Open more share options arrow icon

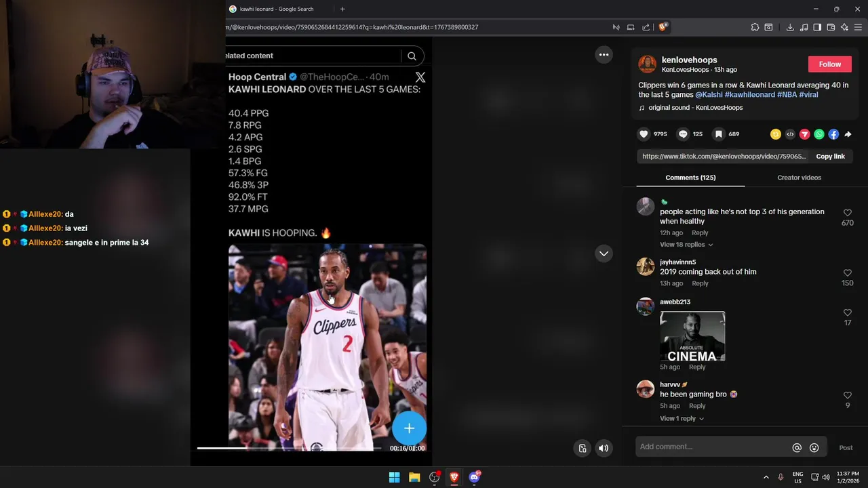click(848, 134)
